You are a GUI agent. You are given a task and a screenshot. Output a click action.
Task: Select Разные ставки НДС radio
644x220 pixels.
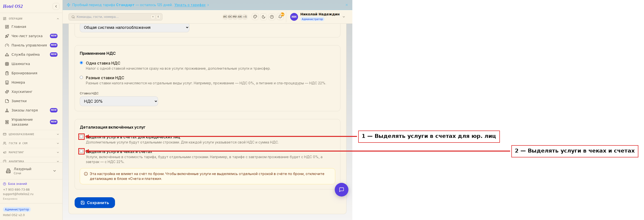click(x=81, y=77)
